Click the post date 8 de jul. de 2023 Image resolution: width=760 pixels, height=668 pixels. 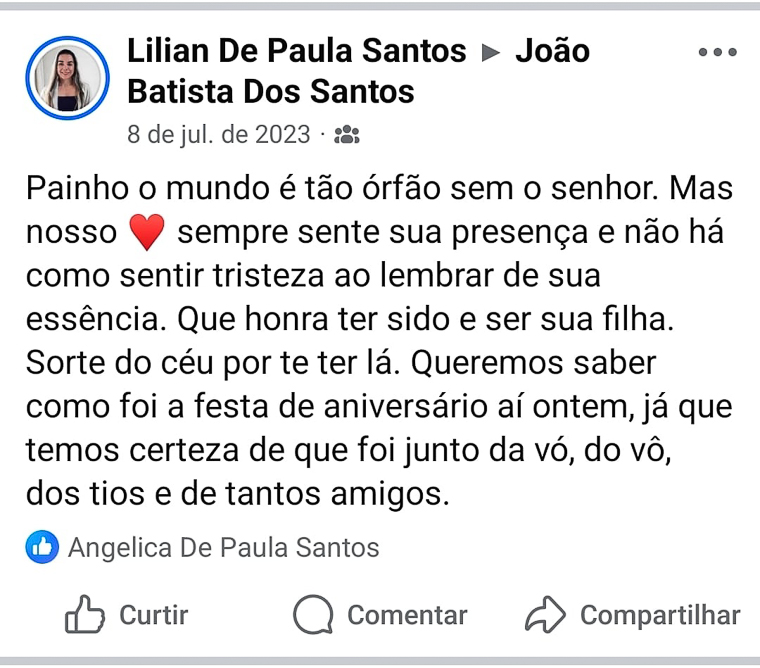coord(219,134)
